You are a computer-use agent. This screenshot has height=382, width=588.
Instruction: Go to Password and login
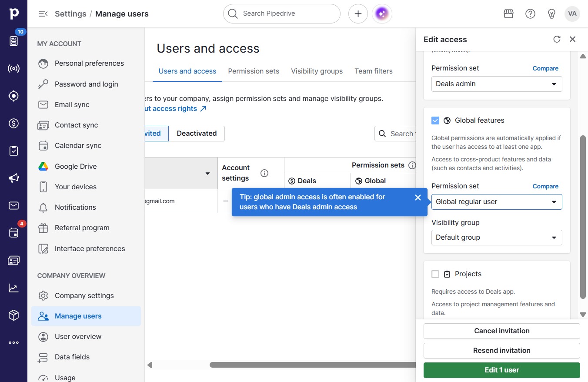click(x=86, y=84)
